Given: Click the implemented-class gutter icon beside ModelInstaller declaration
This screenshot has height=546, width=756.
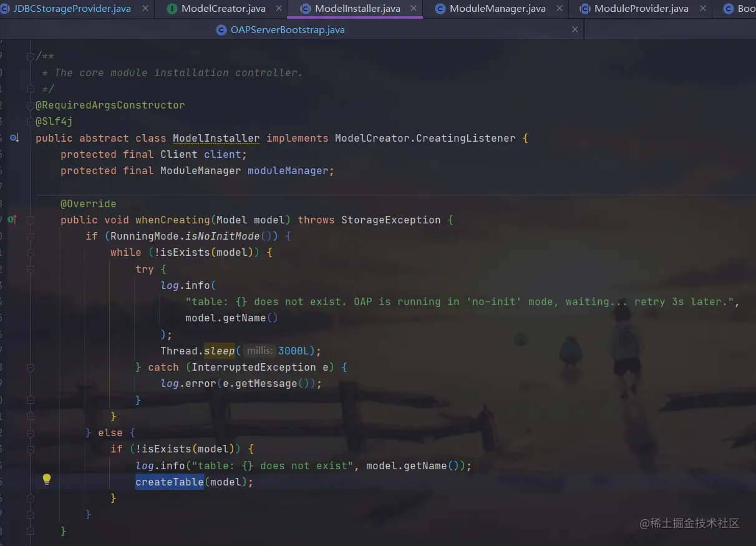Looking at the screenshot, I should pyautogui.click(x=14, y=138).
